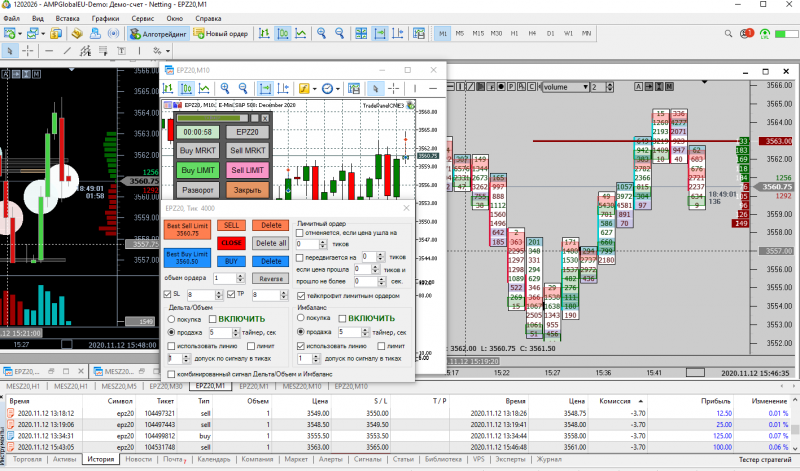This screenshot has width=800, height=471.
Task: Toggle использовать линию in Имбаланс section
Action: pos(301,345)
